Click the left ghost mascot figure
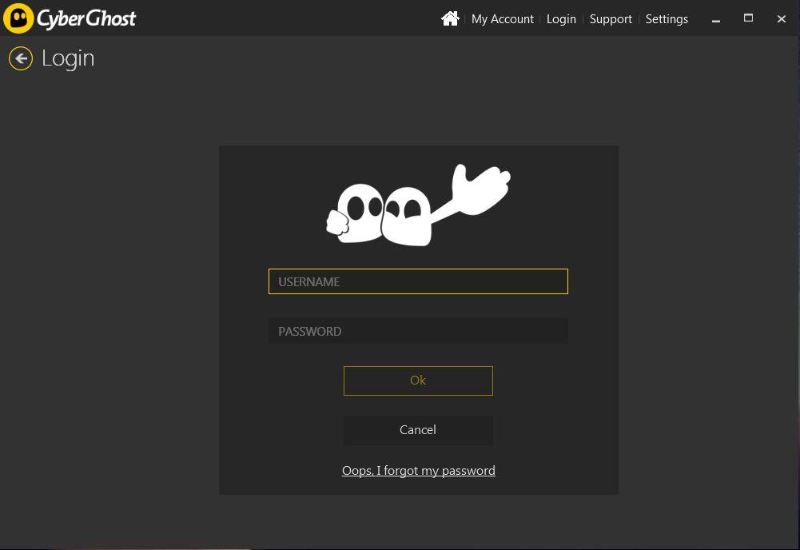This screenshot has height=550, width=800. click(x=355, y=212)
